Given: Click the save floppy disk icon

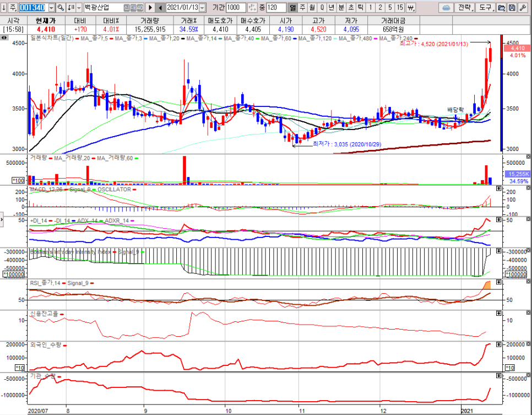Looking at the screenshot, I should (512, 8).
